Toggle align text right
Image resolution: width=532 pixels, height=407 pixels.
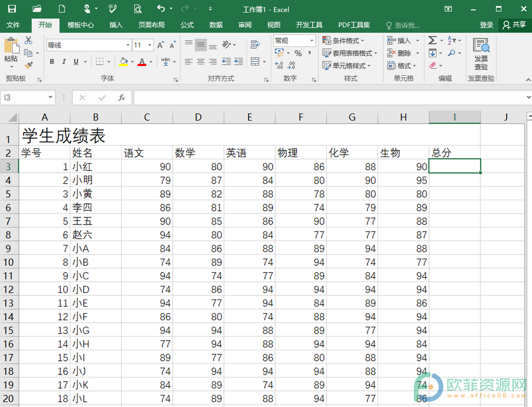point(213,61)
